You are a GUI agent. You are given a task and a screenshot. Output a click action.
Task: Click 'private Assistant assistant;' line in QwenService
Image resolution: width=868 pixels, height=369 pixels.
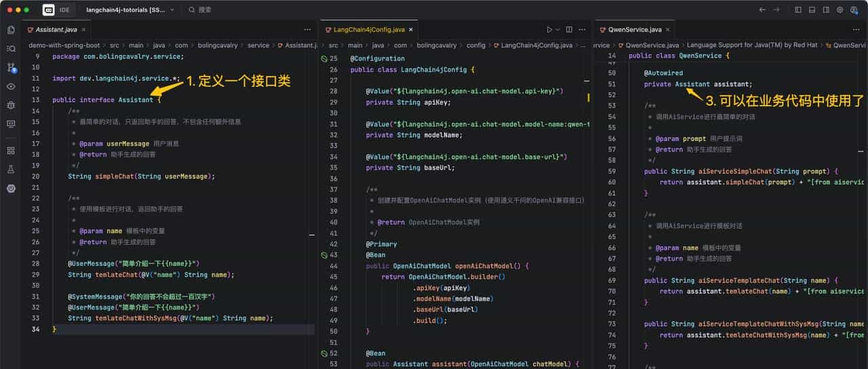pos(698,84)
